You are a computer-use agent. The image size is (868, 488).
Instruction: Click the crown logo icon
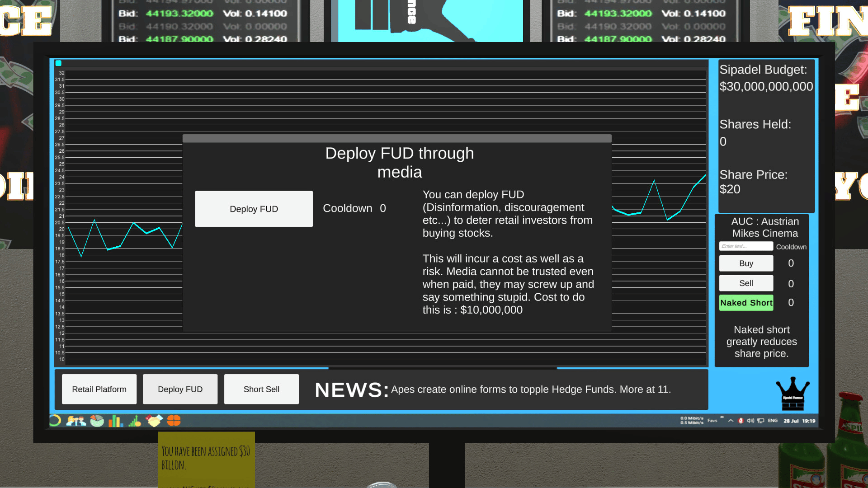pyautogui.click(x=793, y=394)
